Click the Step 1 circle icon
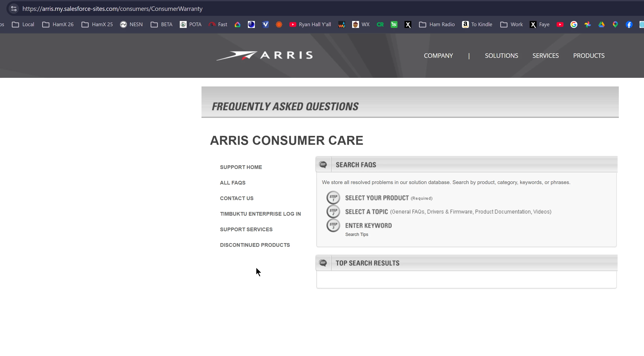This screenshot has width=644, height=356. pos(333,198)
